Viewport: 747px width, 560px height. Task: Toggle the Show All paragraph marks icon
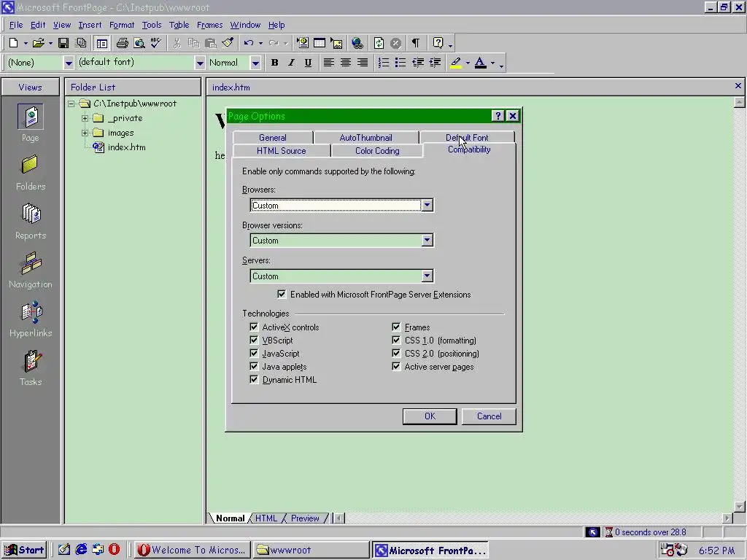point(416,43)
